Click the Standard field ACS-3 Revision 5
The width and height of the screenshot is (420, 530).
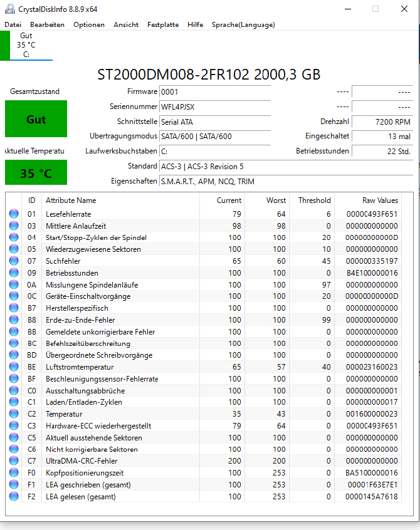point(286,166)
